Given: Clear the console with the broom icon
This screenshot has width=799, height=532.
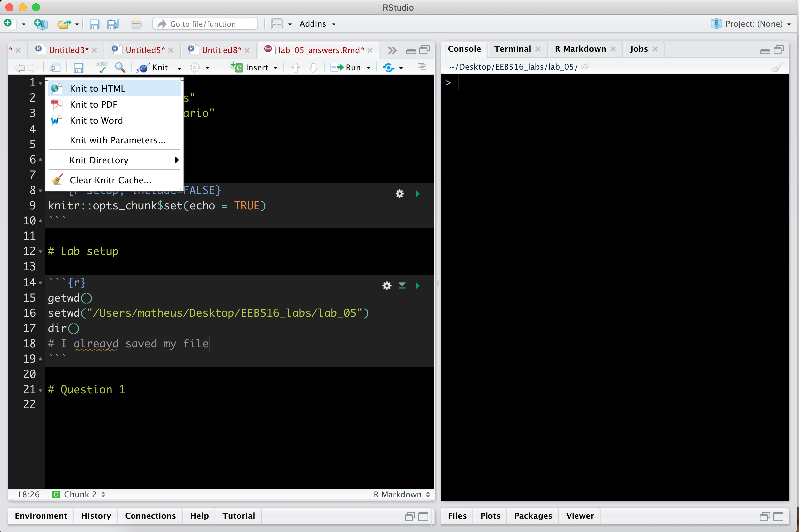Looking at the screenshot, I should 777,67.
